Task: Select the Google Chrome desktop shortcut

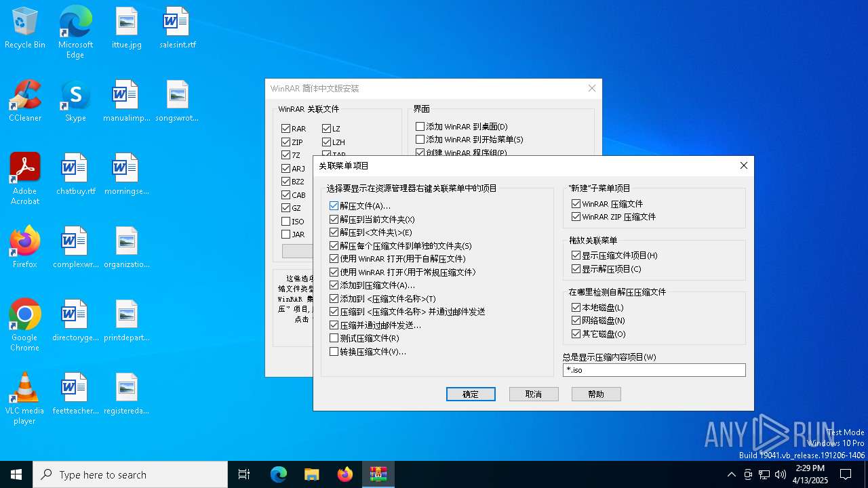Action: (25, 325)
